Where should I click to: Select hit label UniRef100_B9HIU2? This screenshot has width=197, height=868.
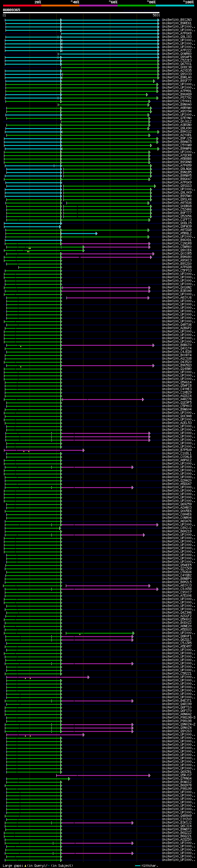tap(177, 132)
